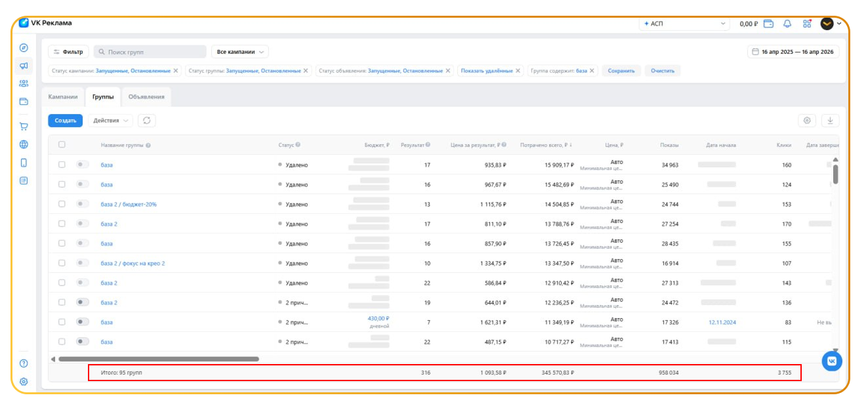Screen dimensions: 868x410
Task: Toggle the switch for "база 2 / фокус на крео 2"
Action: pos(83,263)
